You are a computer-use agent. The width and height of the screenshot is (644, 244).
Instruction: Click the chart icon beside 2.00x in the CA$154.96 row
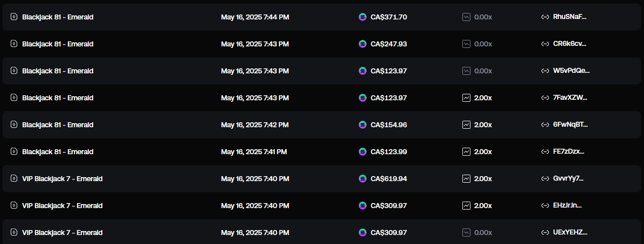[466, 125]
